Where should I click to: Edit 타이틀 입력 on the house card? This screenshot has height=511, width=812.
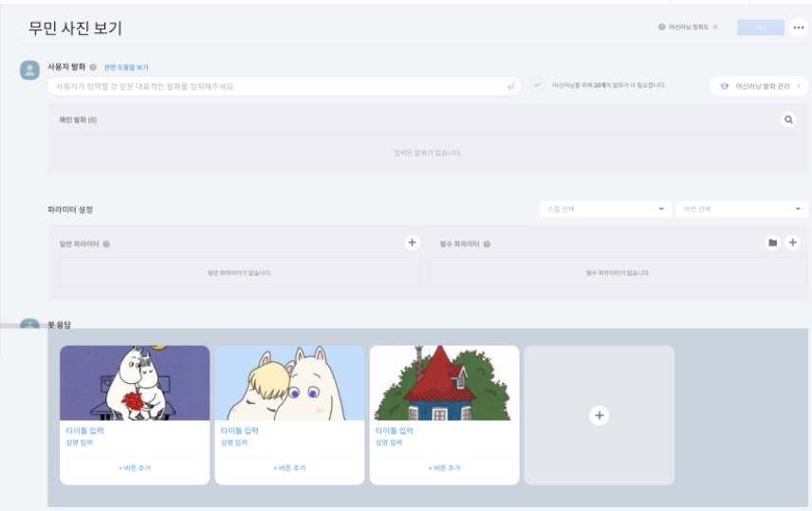395,430
